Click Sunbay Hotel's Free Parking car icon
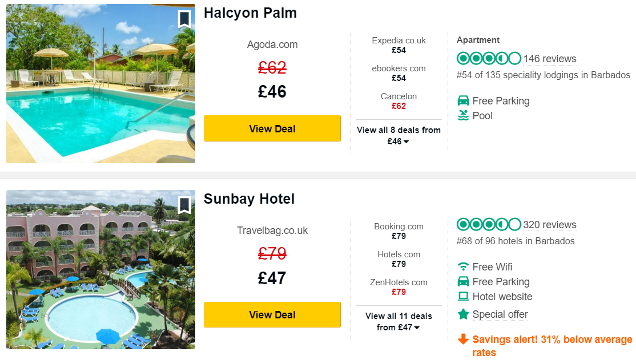 click(464, 282)
